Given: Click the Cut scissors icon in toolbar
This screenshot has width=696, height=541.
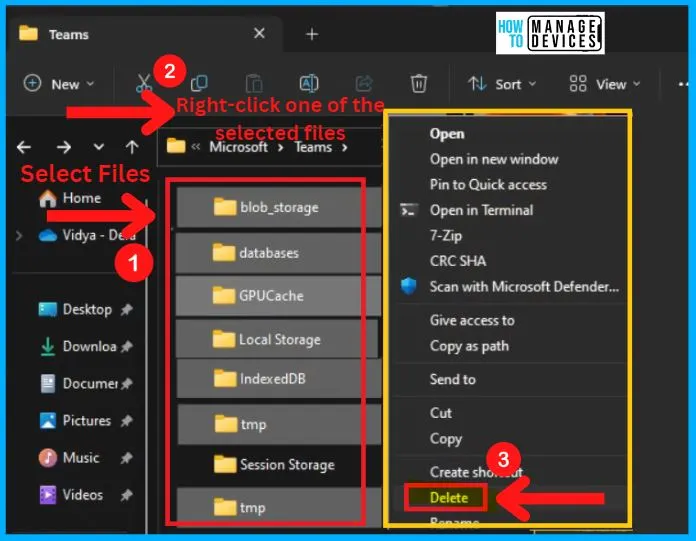Looking at the screenshot, I should (143, 84).
